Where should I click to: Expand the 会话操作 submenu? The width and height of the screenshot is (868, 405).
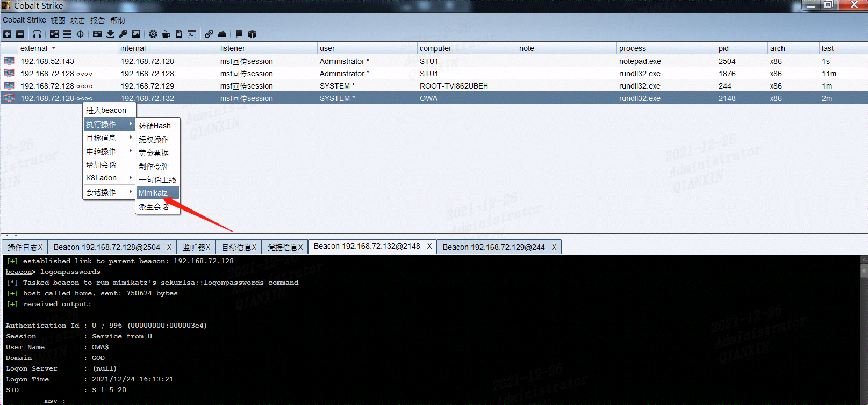point(109,192)
